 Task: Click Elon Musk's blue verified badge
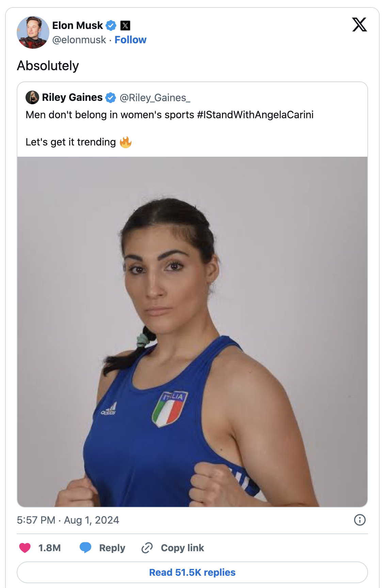[x=111, y=26]
